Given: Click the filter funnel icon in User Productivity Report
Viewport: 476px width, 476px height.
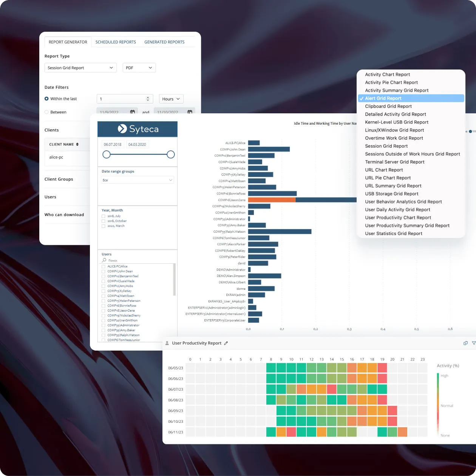Looking at the screenshot, I should (x=474, y=343).
